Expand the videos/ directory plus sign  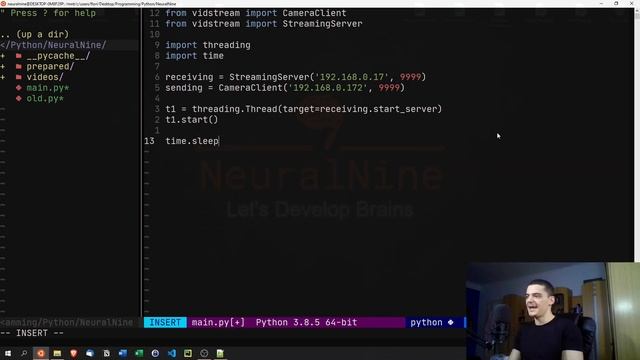3,77
